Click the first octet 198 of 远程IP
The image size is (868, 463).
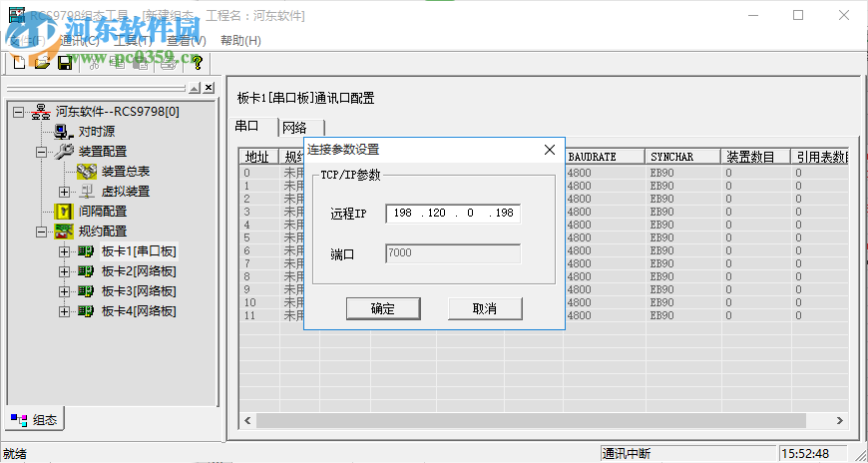[402, 213]
